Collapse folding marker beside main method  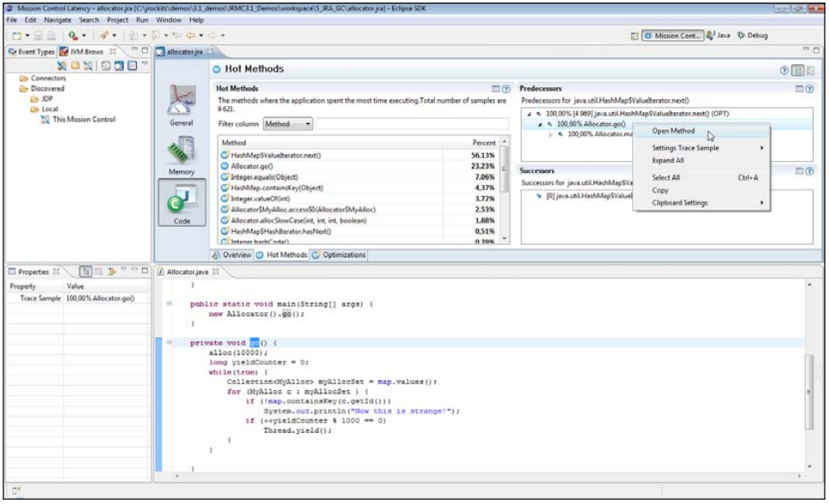coord(170,303)
